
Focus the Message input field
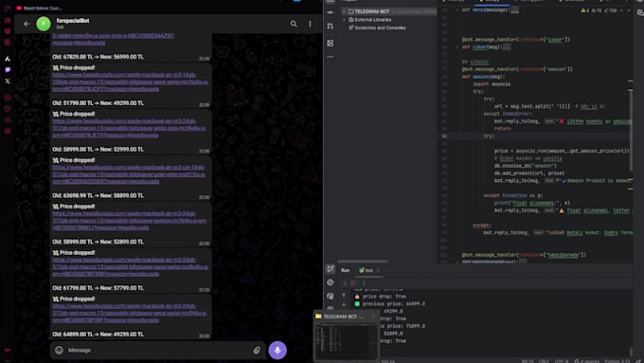(x=158, y=351)
